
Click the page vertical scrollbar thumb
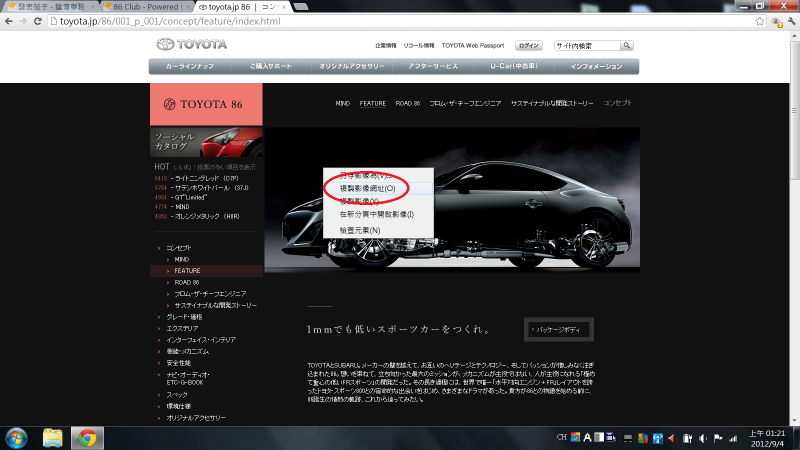coord(794,110)
